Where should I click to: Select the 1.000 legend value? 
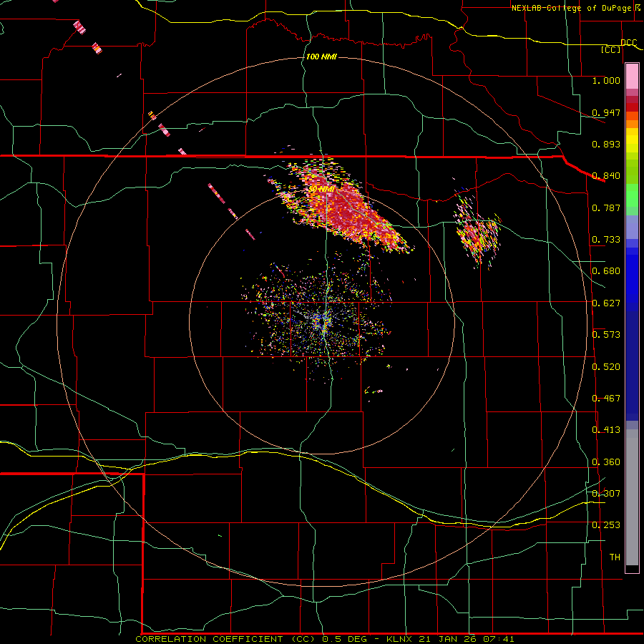pyautogui.click(x=606, y=80)
